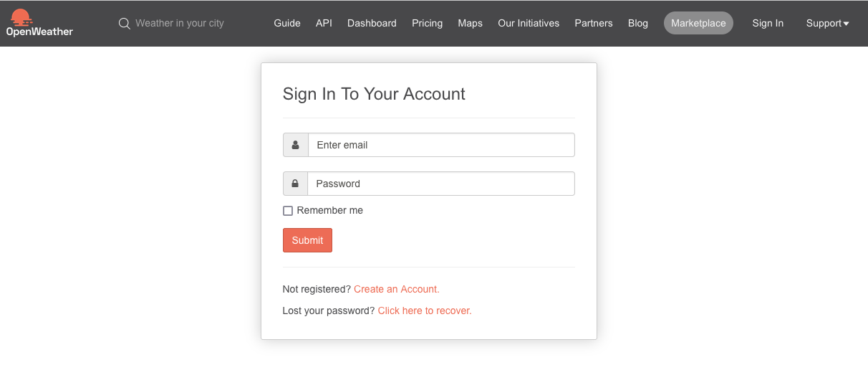Visit Our Initiatives page

[529, 23]
